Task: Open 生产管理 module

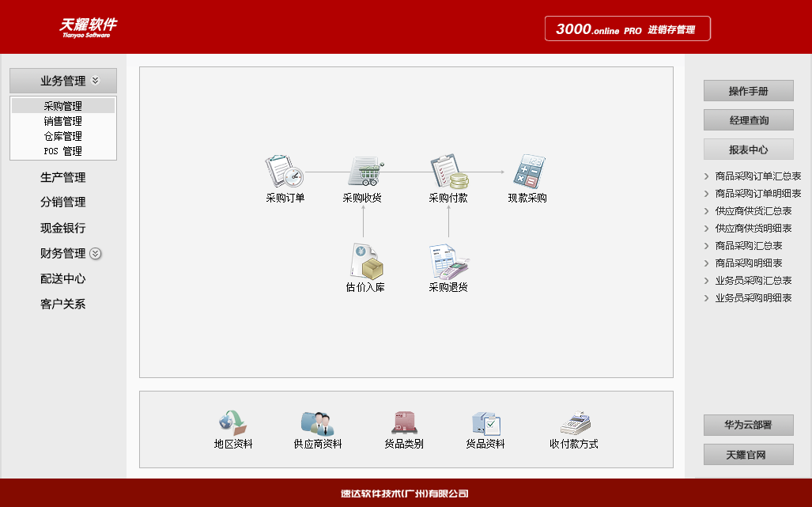Action: (63, 177)
